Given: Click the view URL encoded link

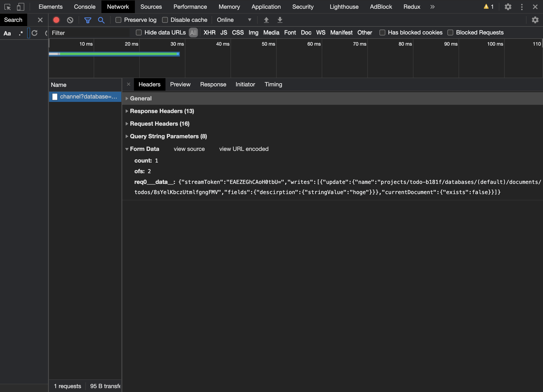Looking at the screenshot, I should tap(244, 149).
